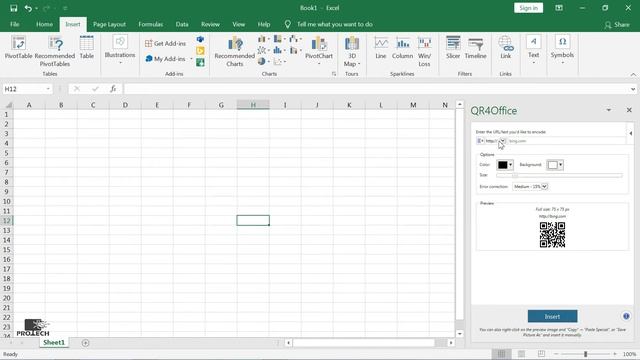Click the QR code preview image

click(x=552, y=235)
